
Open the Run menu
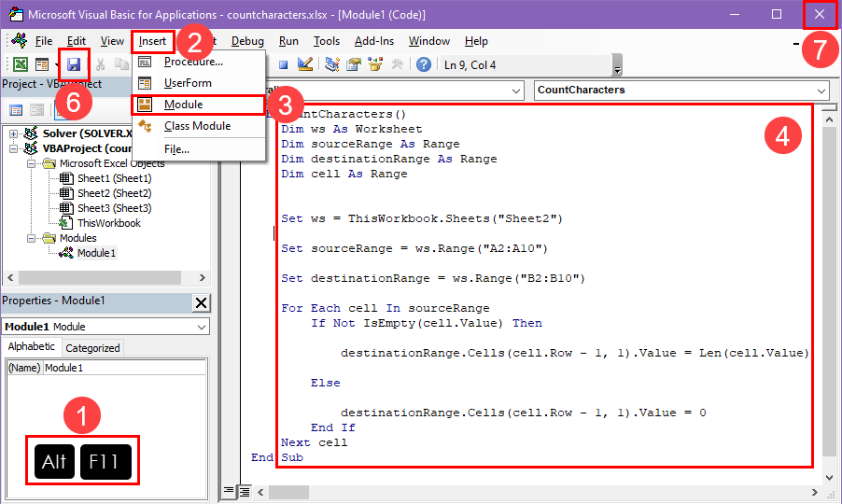click(x=288, y=41)
